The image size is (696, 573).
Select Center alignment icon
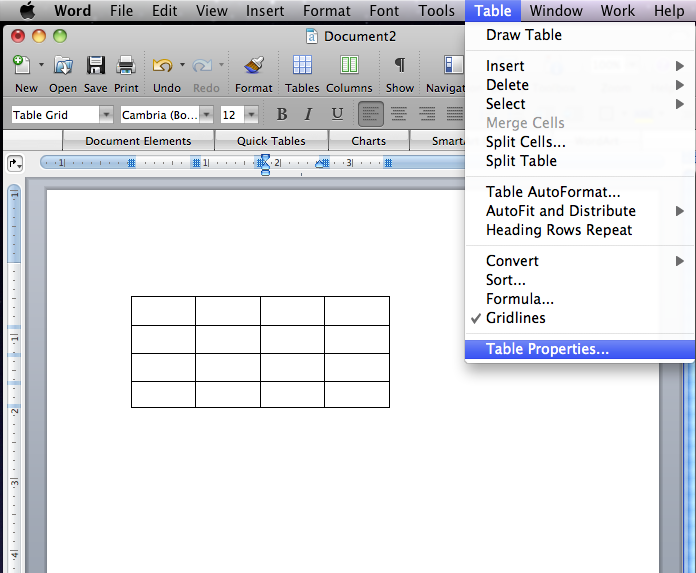tap(399, 114)
